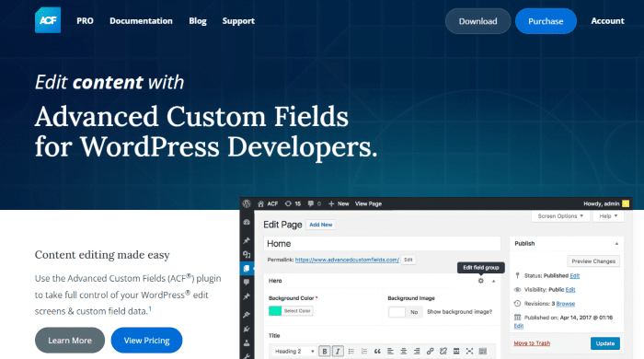Open the advancedcustomfields.com permalink
644x359 pixels.
pos(347,260)
